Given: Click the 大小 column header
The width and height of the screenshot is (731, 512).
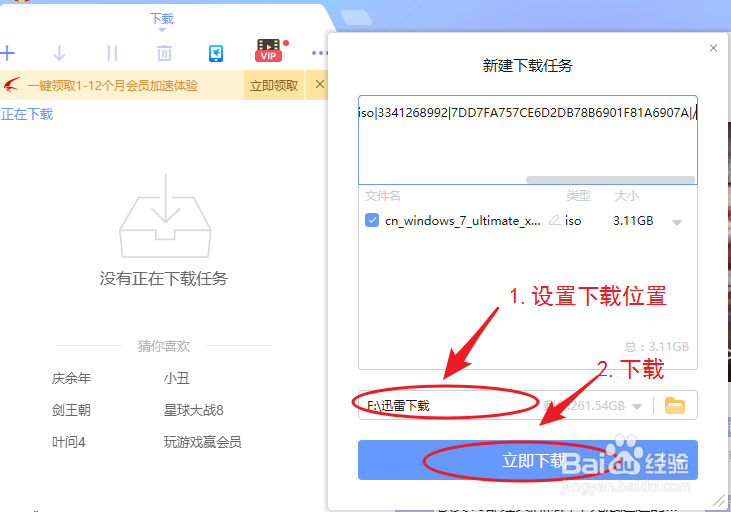Looking at the screenshot, I should click(x=627, y=195).
